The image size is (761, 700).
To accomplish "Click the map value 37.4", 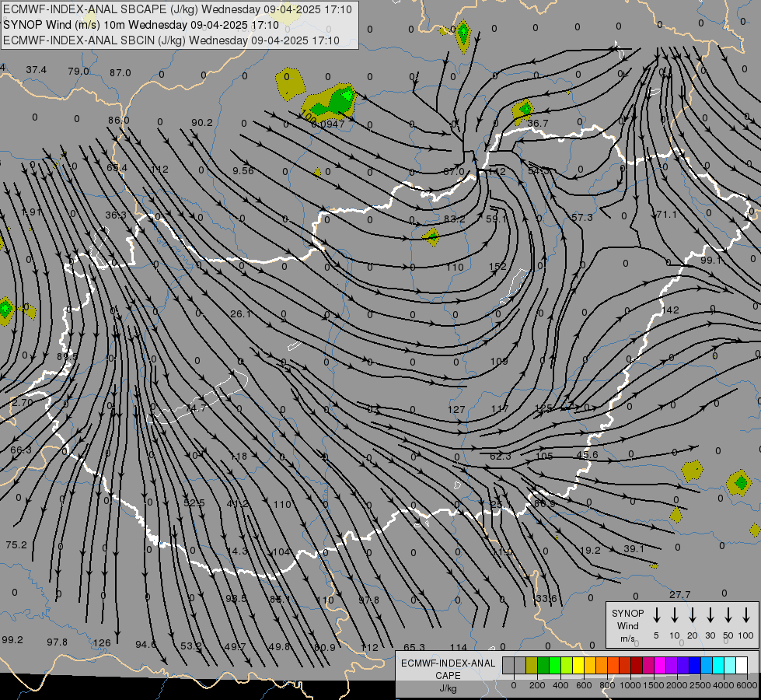I will coord(37,70).
